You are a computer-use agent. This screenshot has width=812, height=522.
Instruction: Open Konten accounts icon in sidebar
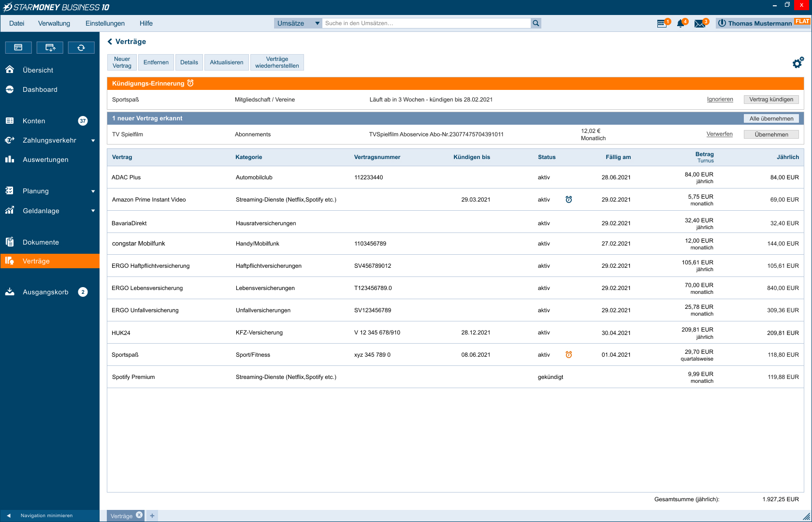10,121
